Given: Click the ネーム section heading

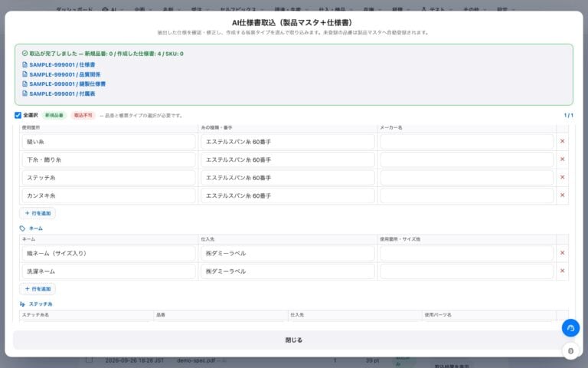Looking at the screenshot, I should pos(36,228).
